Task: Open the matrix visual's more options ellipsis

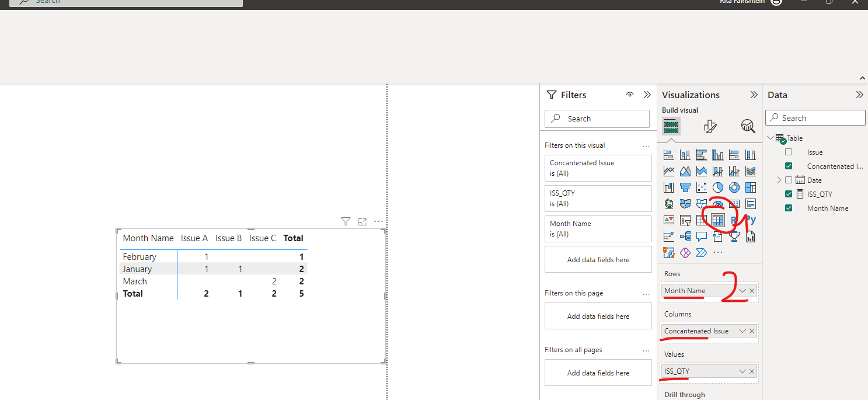Action: (x=378, y=221)
